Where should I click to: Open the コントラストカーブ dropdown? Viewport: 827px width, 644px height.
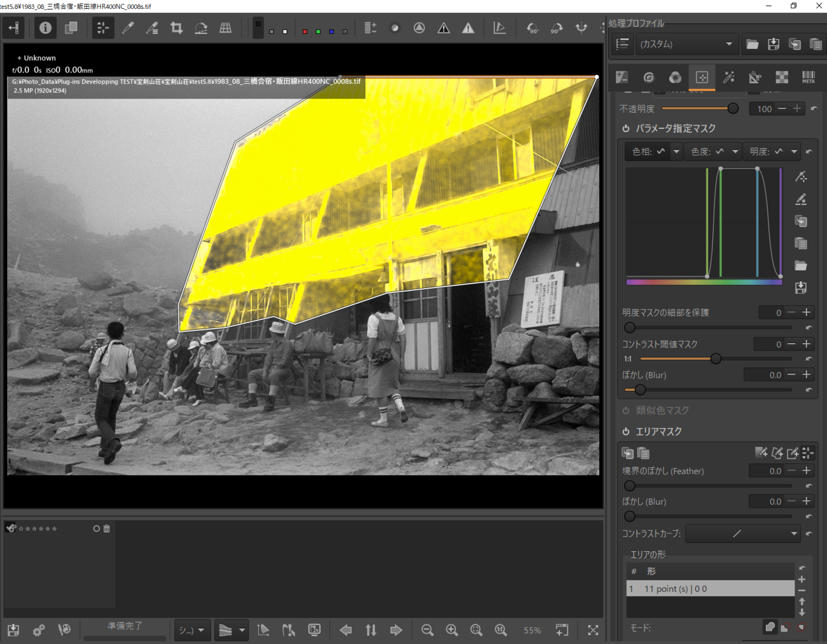pyautogui.click(x=742, y=533)
